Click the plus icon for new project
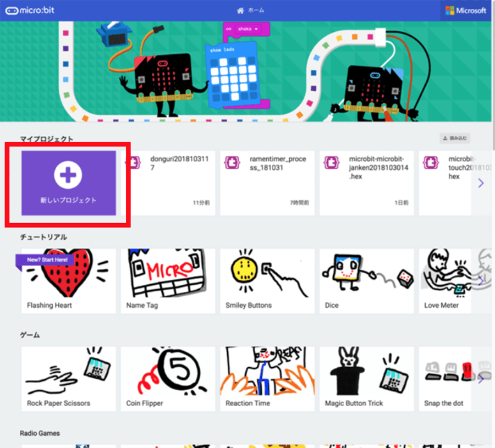This screenshot has width=495, height=448. [68, 175]
